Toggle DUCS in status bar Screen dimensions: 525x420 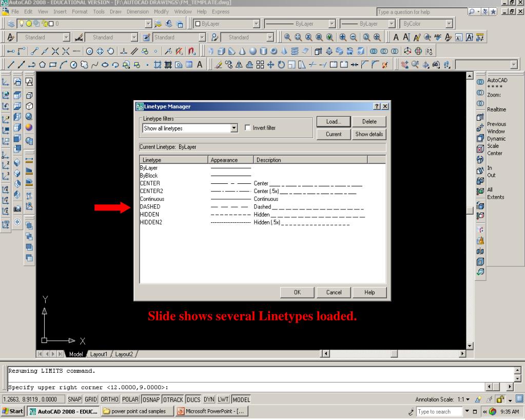click(x=193, y=399)
